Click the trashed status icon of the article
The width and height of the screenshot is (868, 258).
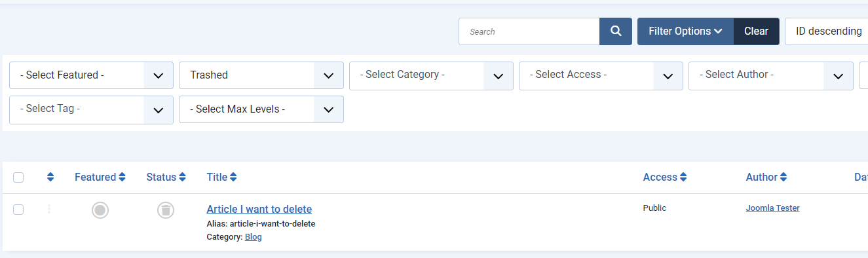[x=166, y=210]
